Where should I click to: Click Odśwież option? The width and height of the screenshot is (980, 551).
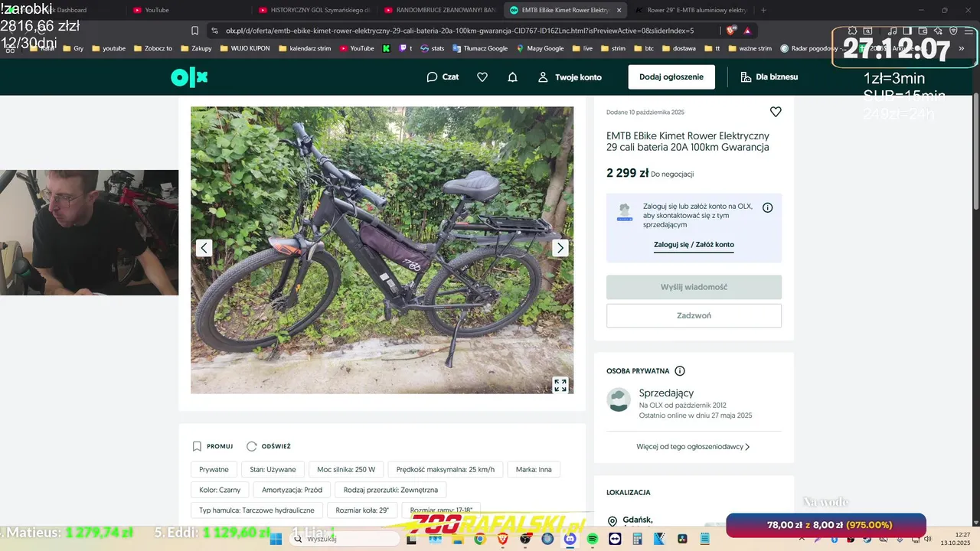[269, 446]
